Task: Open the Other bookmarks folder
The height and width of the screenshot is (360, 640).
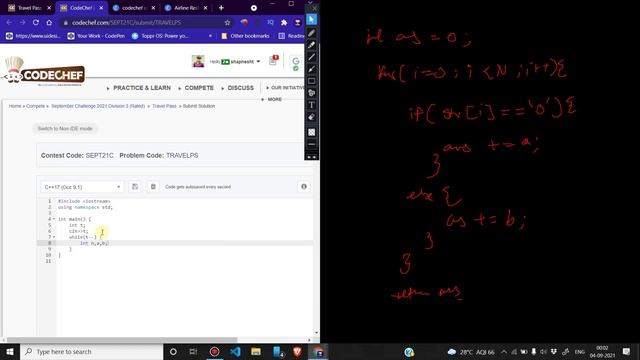Action: (x=245, y=36)
